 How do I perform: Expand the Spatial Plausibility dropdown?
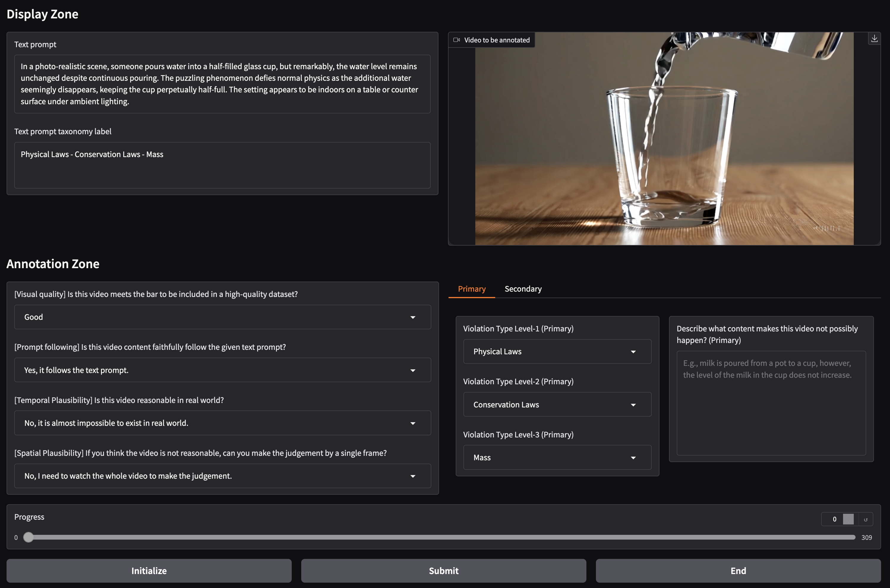pos(413,476)
